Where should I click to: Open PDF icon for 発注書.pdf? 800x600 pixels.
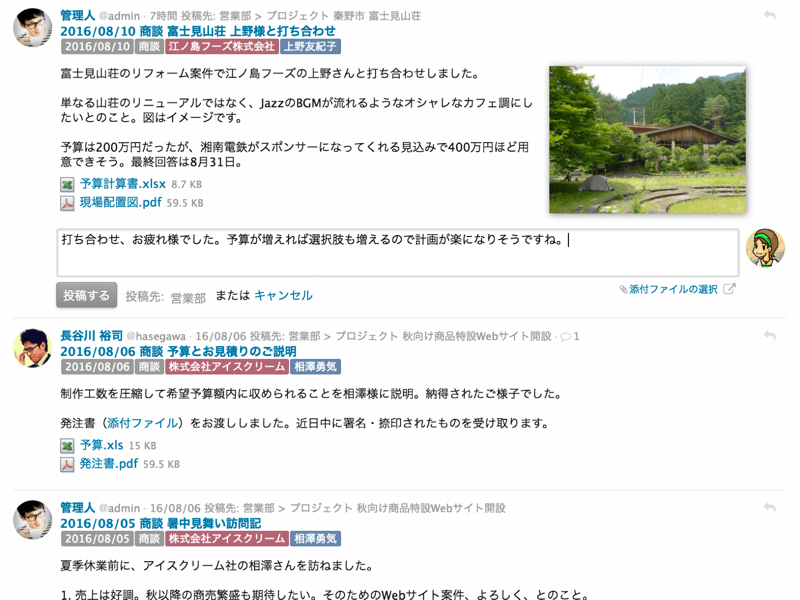pyautogui.click(x=67, y=464)
